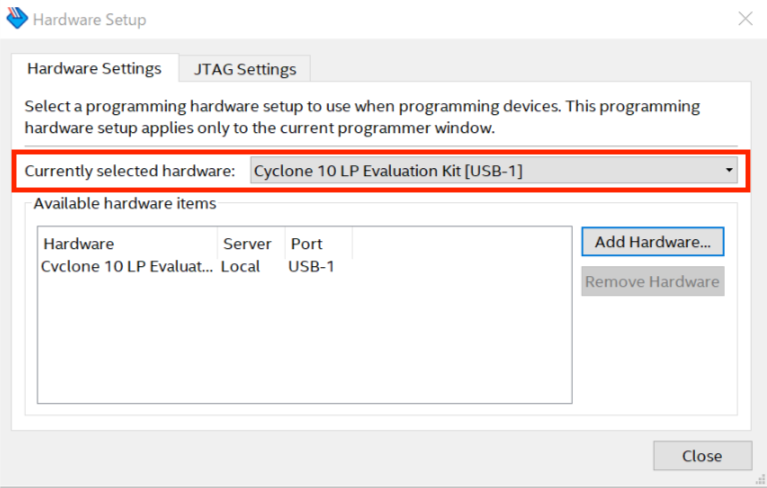The height and width of the screenshot is (488, 767).
Task: Open the Currently selected hardware dropdown
Action: (x=492, y=171)
